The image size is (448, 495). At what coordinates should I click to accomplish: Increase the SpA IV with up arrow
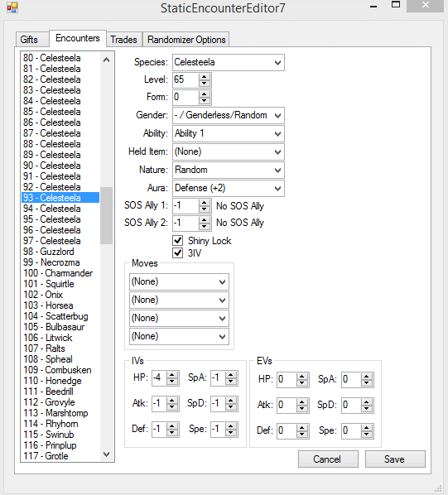click(231, 375)
